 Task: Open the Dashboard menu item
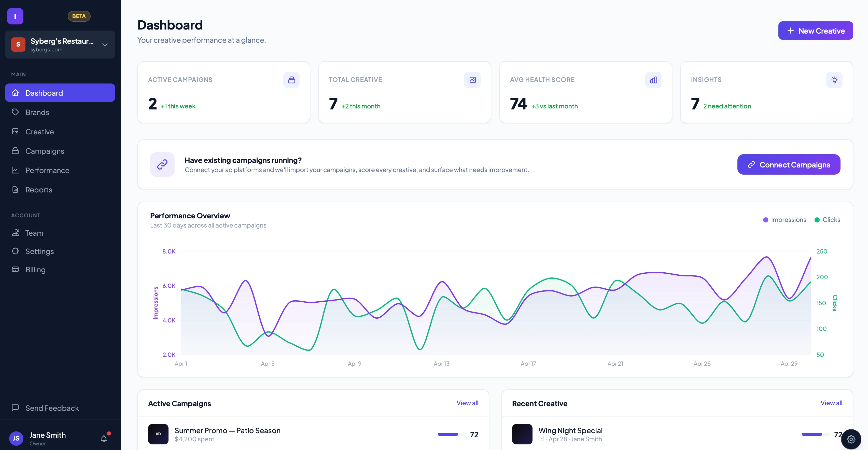[60, 93]
